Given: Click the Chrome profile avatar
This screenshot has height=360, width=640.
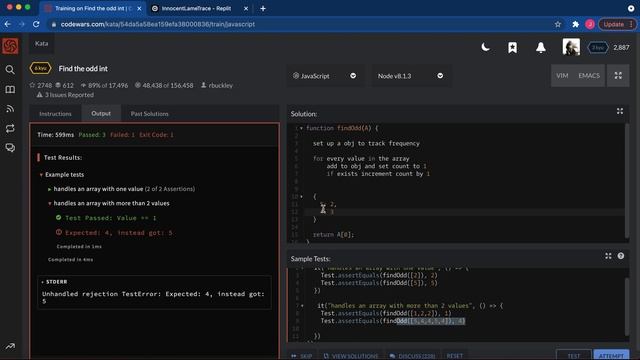Looking at the screenshot, I should point(589,24).
